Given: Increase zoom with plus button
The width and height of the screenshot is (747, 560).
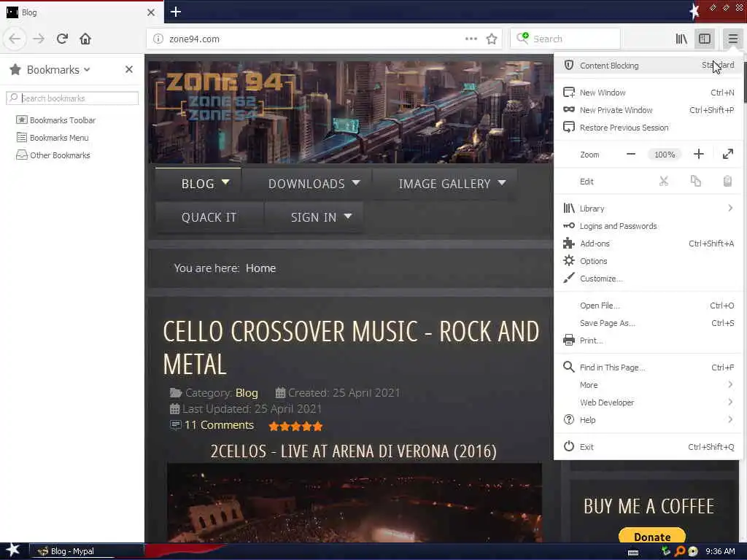Looking at the screenshot, I should pyautogui.click(x=698, y=155).
